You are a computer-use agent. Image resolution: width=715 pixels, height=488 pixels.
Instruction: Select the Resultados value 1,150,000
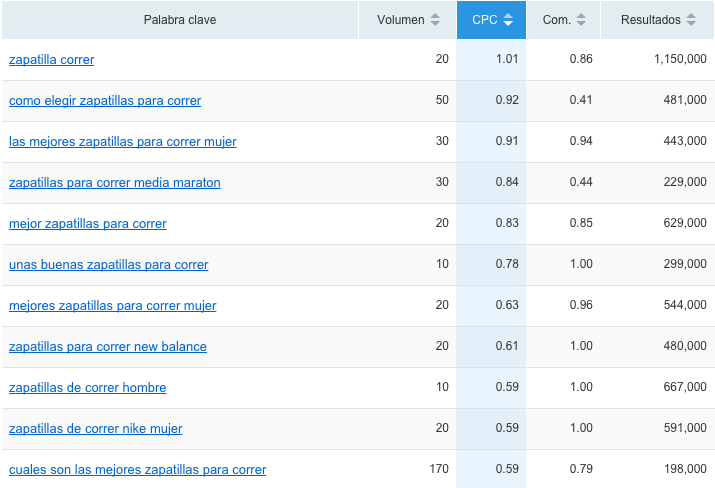coord(680,59)
